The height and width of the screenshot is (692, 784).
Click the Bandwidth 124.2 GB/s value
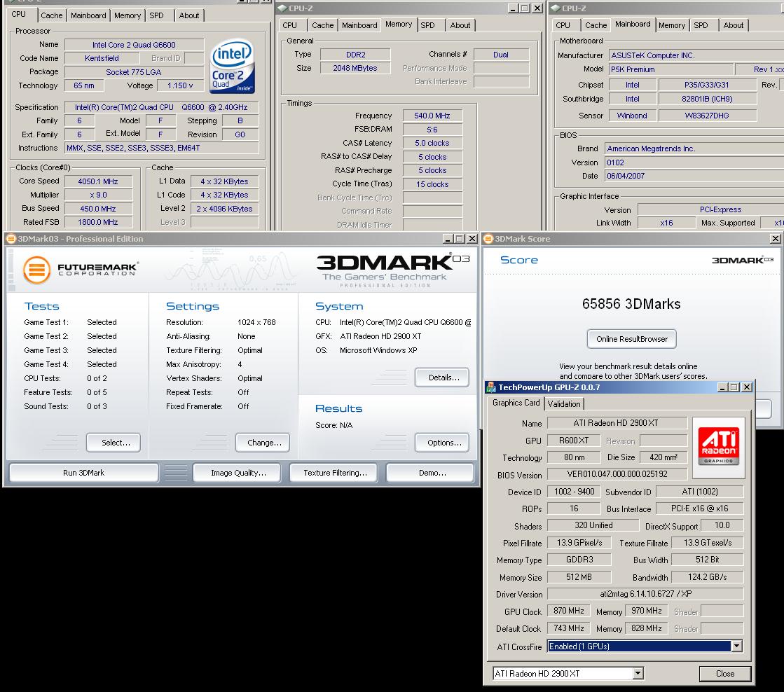[x=707, y=577]
